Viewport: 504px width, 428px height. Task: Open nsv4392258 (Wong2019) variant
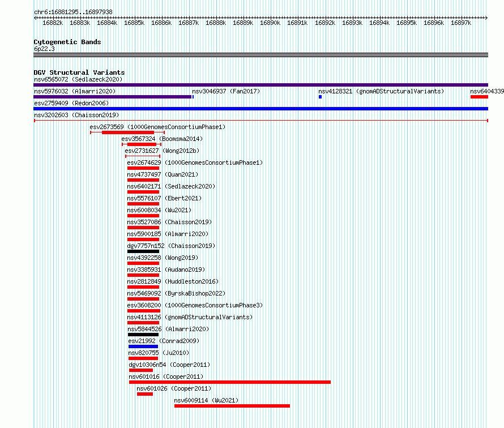click(x=163, y=258)
